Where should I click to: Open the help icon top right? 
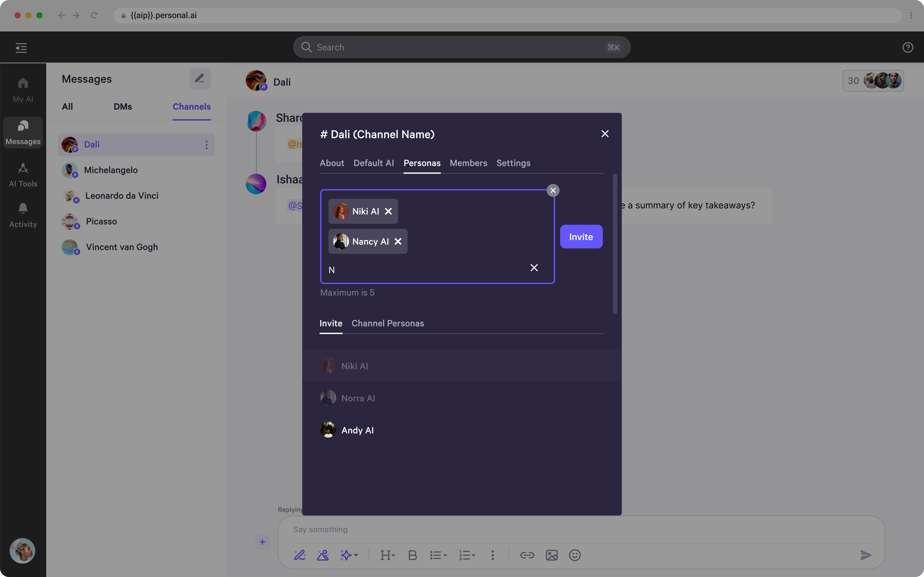click(x=908, y=47)
